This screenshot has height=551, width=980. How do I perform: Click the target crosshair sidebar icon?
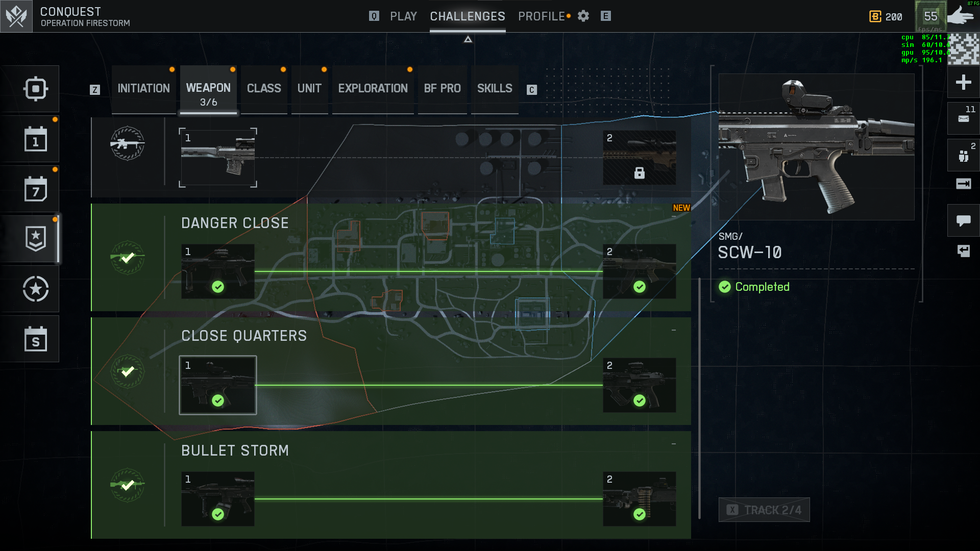(x=35, y=89)
